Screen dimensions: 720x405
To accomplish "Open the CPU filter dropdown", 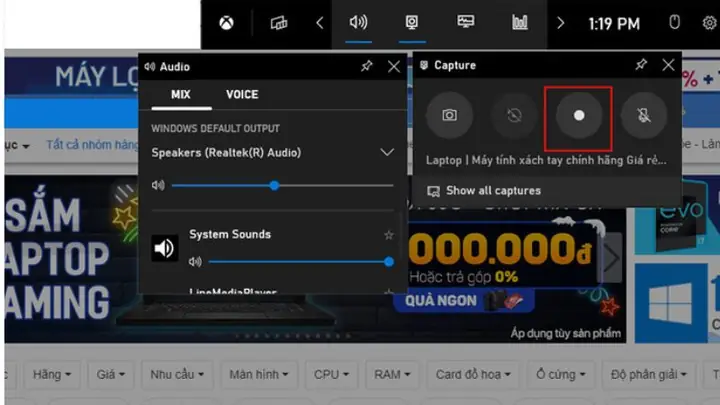I will click(x=331, y=375).
